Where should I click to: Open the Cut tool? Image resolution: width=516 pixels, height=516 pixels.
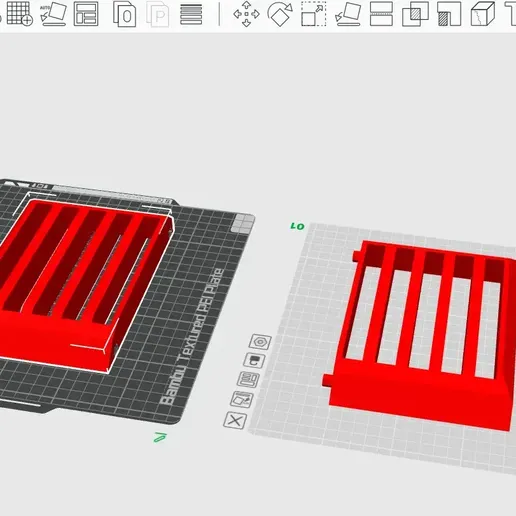coord(381,14)
